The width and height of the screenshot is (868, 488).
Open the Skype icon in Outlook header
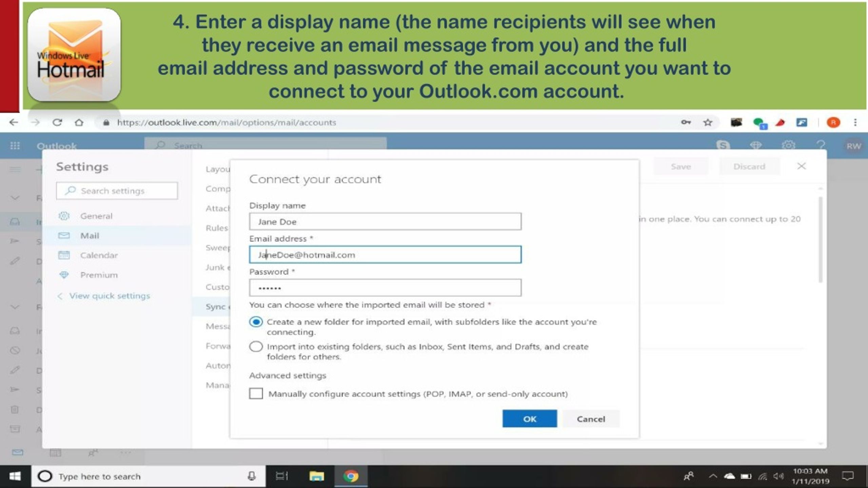pos(723,146)
